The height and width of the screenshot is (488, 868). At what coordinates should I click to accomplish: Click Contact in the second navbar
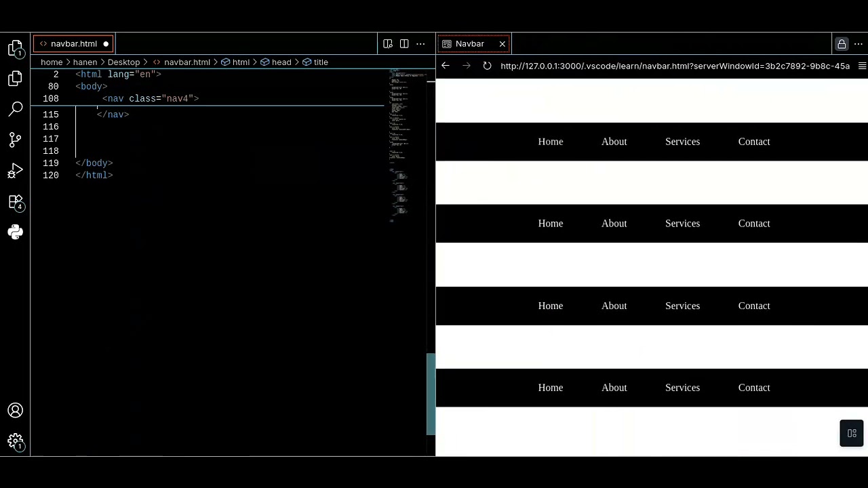(754, 224)
